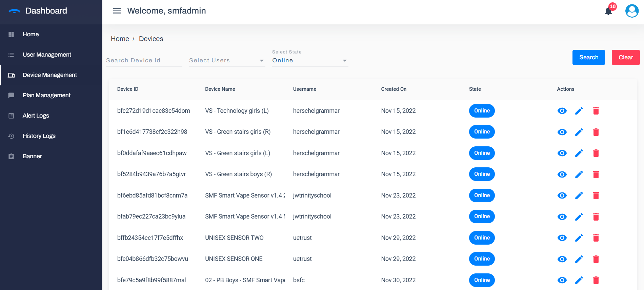Open Device Management in the sidebar
644x290 pixels.
tap(50, 75)
